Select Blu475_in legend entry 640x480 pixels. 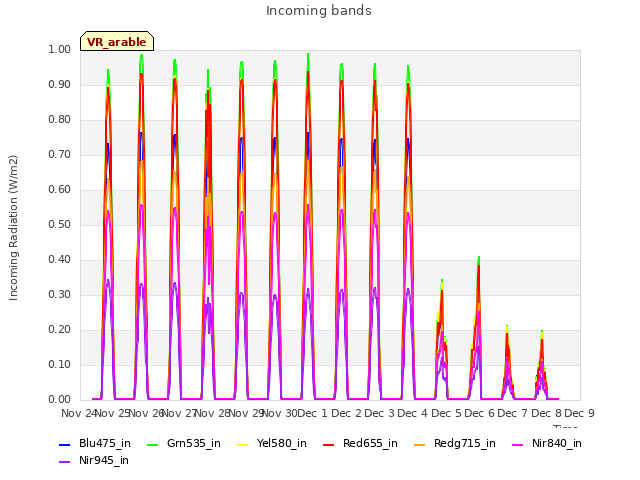tap(95, 443)
